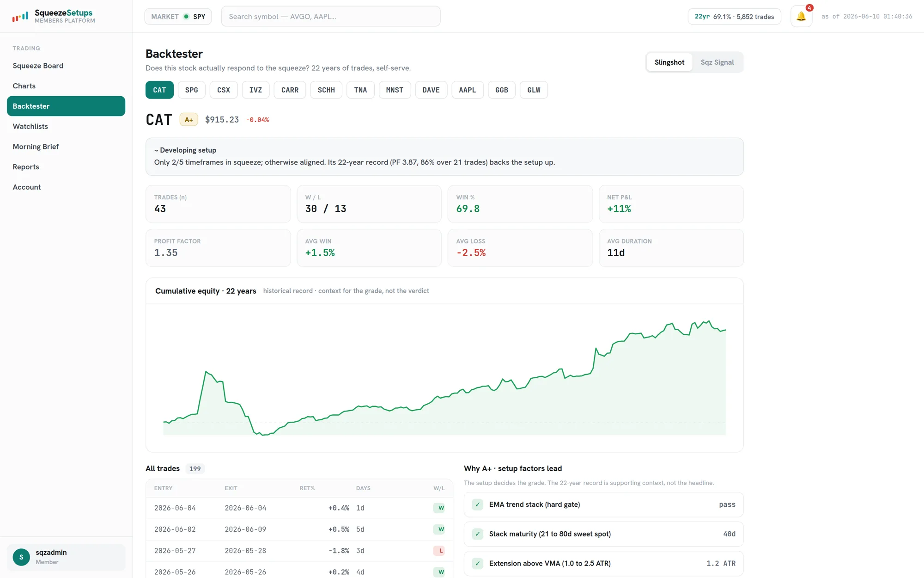Viewport: 924px width, 578px height.
Task: Click the DAYS column header
Action: (x=363, y=488)
